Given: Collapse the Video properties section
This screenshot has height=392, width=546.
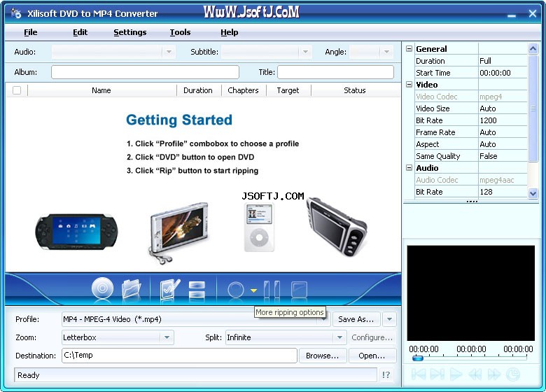Looking at the screenshot, I should (x=409, y=85).
